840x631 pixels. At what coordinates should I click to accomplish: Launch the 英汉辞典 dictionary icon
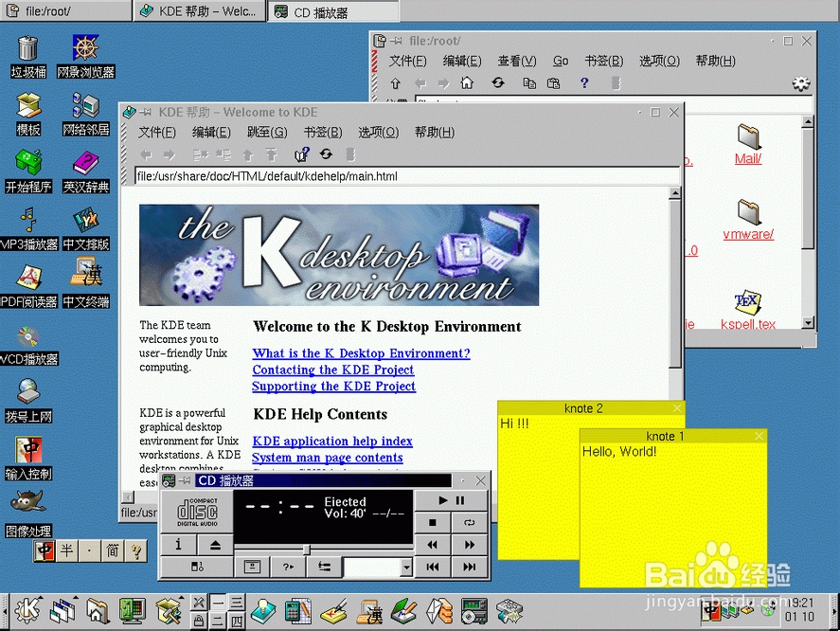pos(86,171)
